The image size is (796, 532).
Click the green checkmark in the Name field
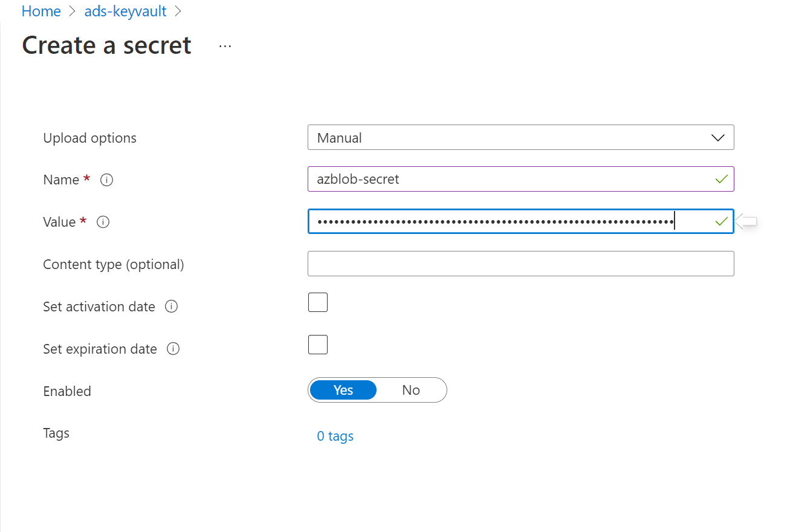point(721,180)
